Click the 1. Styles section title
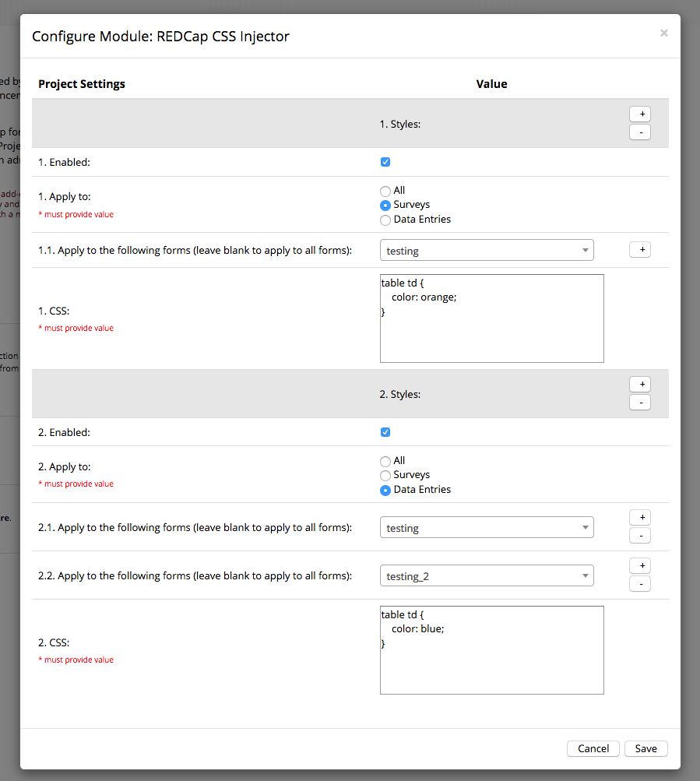This screenshot has height=781, width=700. click(x=400, y=124)
